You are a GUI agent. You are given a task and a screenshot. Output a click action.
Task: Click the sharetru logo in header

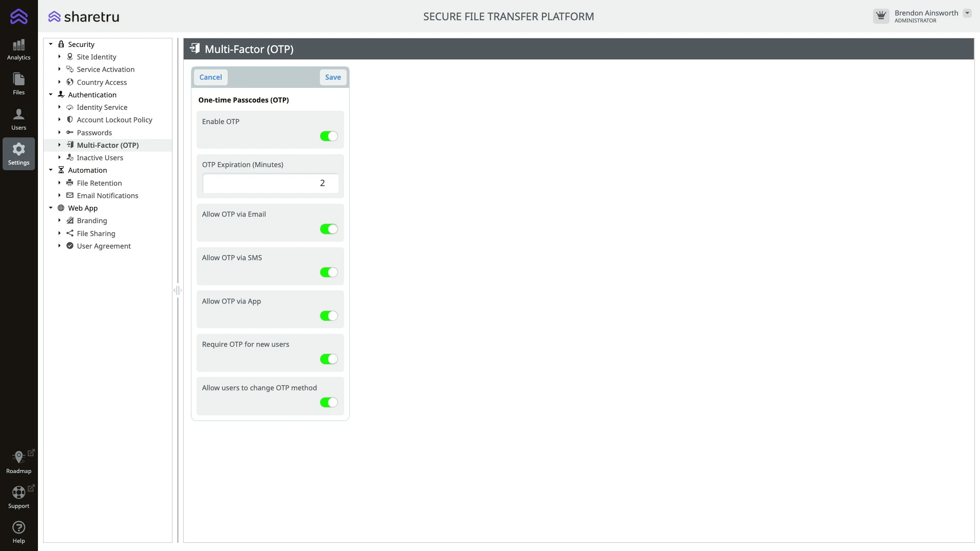(84, 16)
